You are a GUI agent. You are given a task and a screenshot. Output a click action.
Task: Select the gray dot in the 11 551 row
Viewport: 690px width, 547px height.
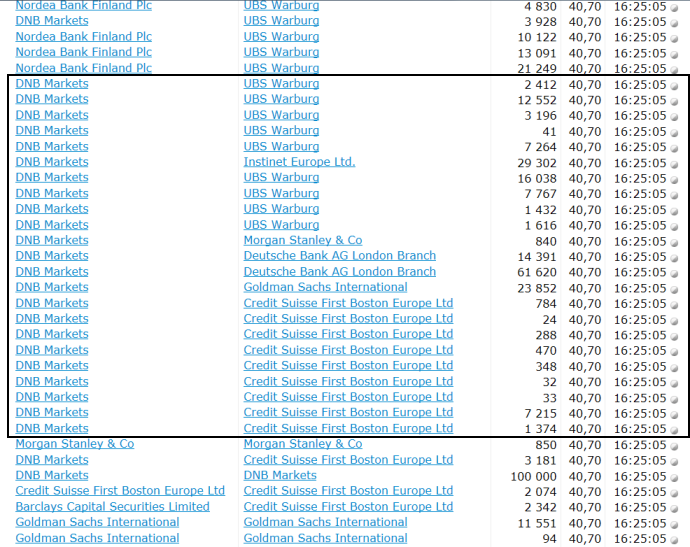click(674, 525)
